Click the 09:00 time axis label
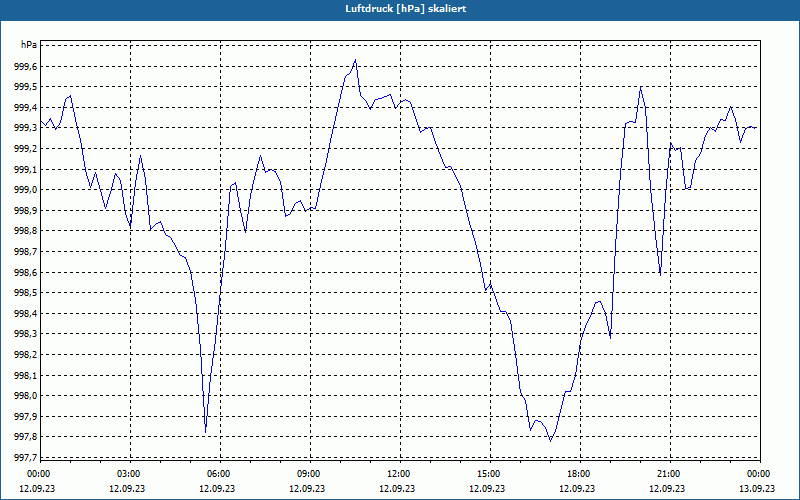 (x=309, y=474)
